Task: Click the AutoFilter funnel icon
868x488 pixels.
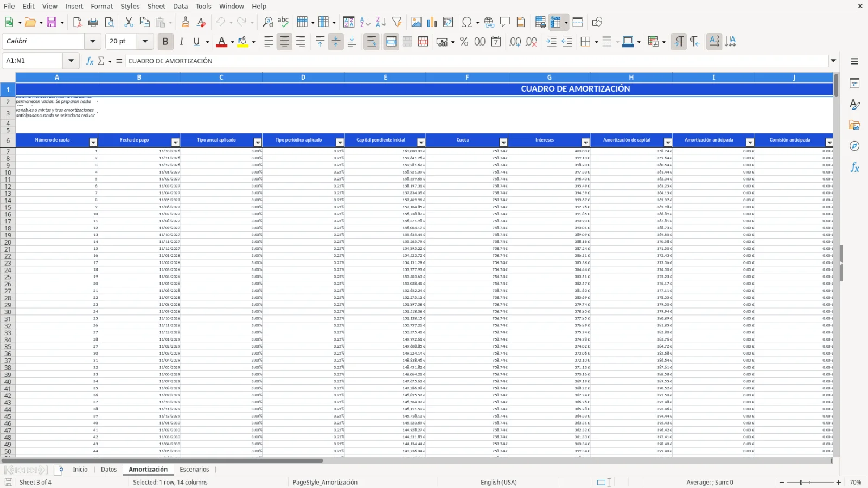Action: point(397,22)
